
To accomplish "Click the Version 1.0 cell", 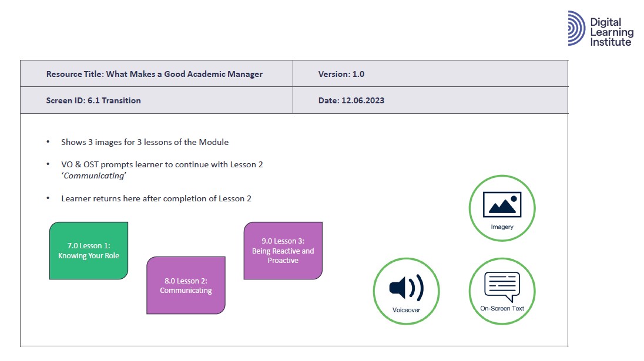I will click(x=341, y=74).
